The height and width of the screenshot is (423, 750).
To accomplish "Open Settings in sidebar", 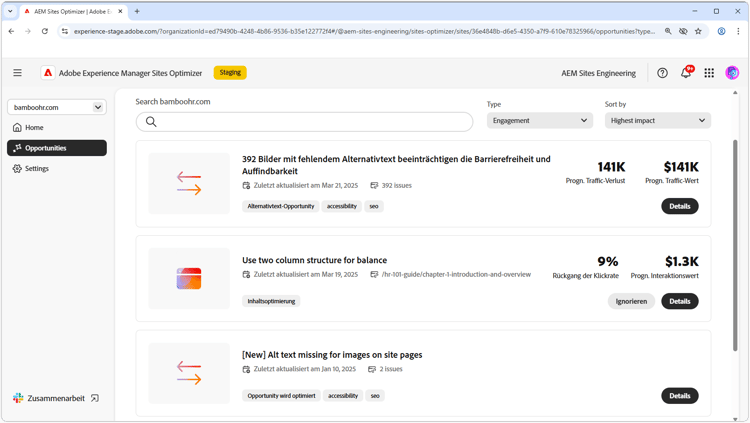I will click(36, 168).
